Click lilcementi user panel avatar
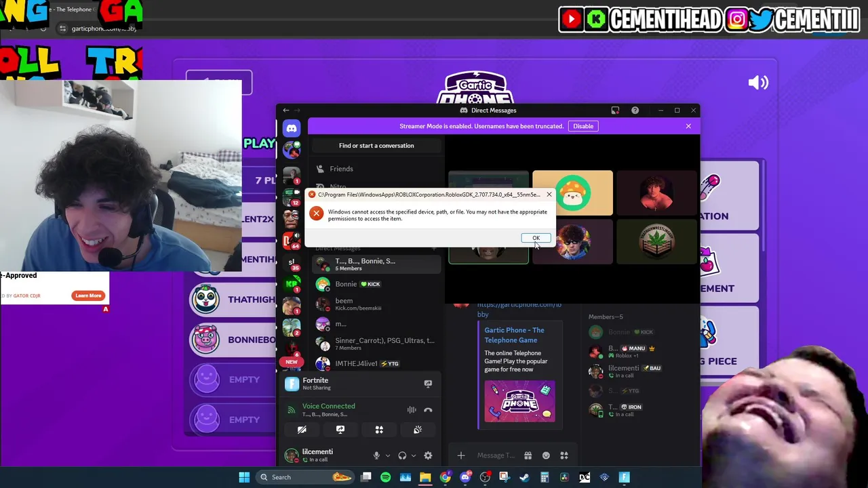Image resolution: width=868 pixels, height=488 pixels. [292, 455]
